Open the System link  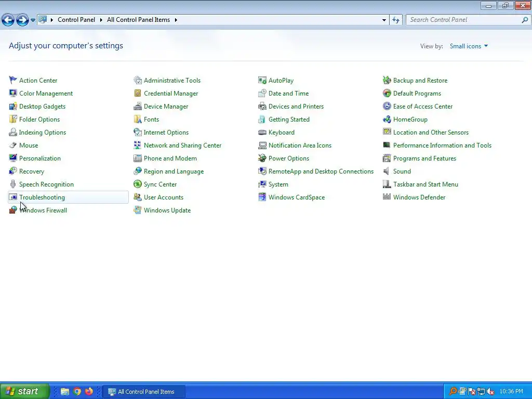click(x=278, y=184)
